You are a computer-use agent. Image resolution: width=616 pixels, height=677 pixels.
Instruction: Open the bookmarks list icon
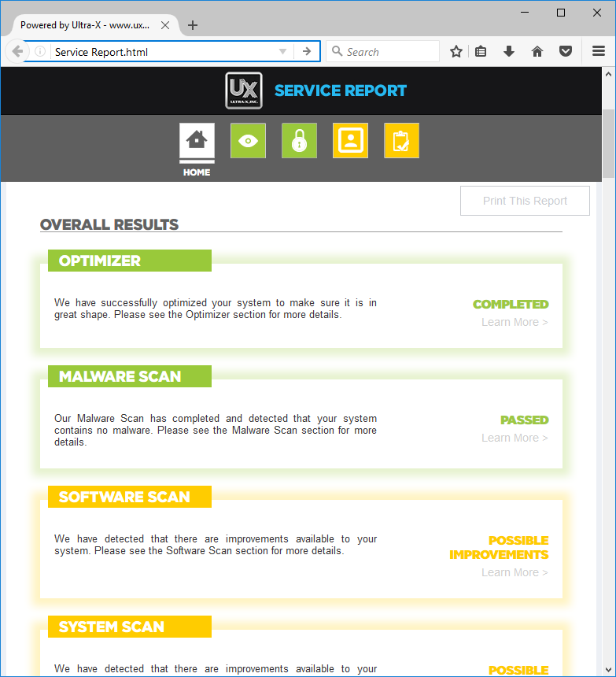coord(481,51)
